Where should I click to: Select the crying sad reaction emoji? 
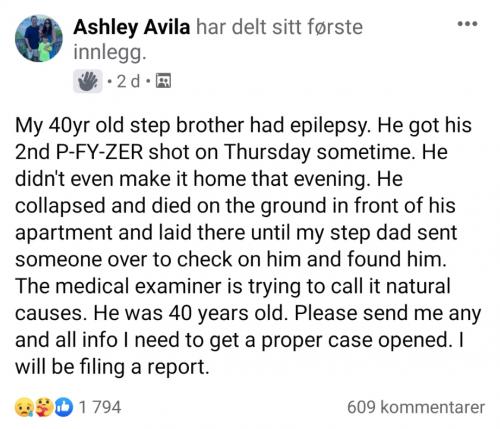click(x=24, y=407)
